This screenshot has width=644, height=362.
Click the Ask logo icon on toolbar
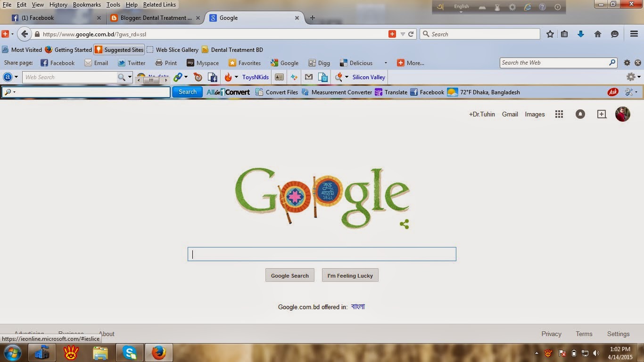[x=613, y=92]
